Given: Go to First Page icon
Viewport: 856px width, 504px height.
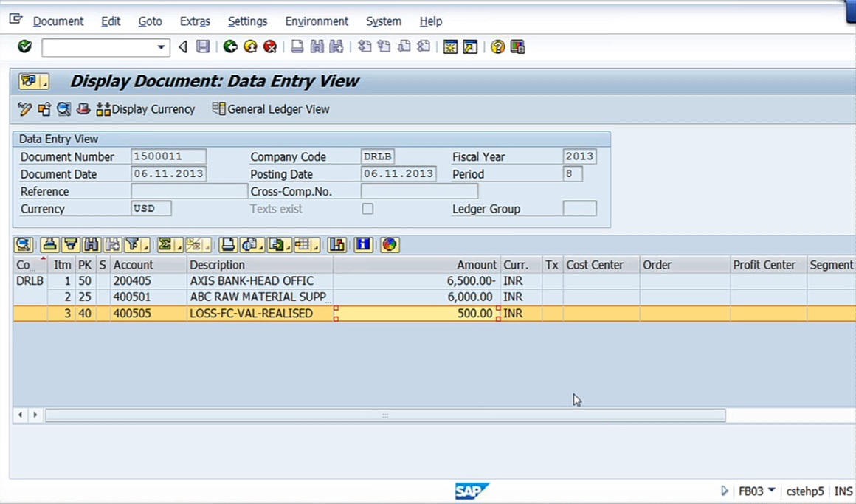Looking at the screenshot, I should click(364, 47).
